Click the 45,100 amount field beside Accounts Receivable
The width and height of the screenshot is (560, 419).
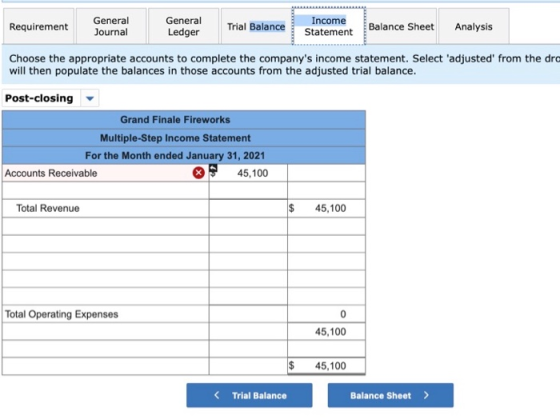point(248,173)
